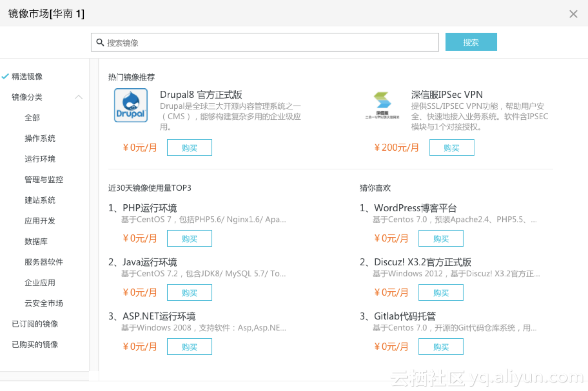Buy the 深信服IPSec VPN image
588x391 pixels.
pyautogui.click(x=452, y=147)
